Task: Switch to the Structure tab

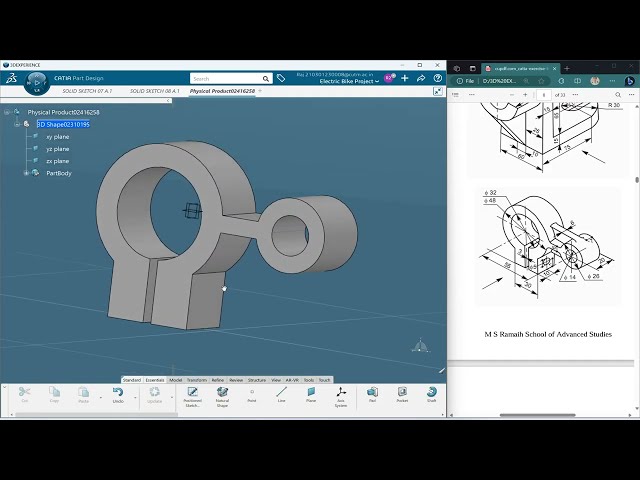Action: tap(257, 380)
